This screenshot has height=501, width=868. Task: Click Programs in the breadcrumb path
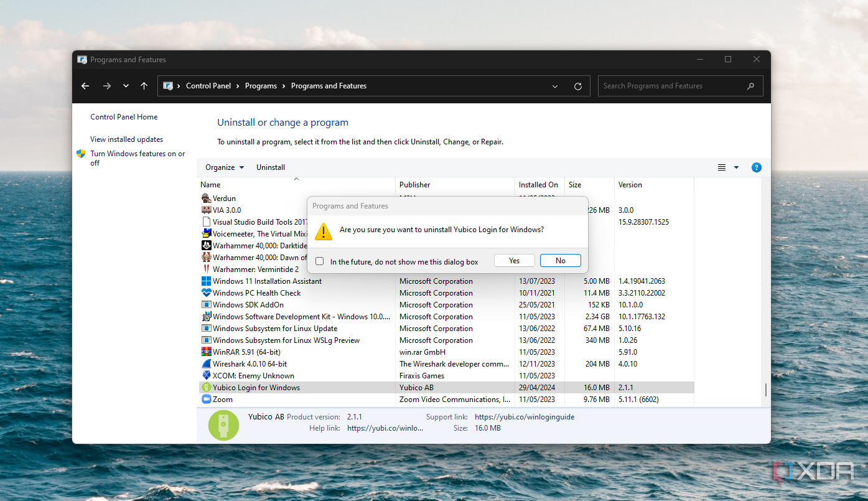pos(261,86)
